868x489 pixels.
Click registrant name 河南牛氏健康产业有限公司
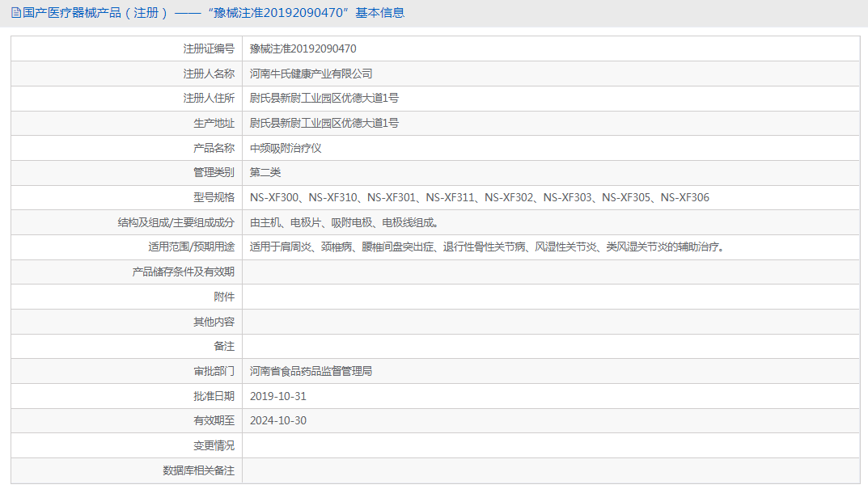click(311, 74)
